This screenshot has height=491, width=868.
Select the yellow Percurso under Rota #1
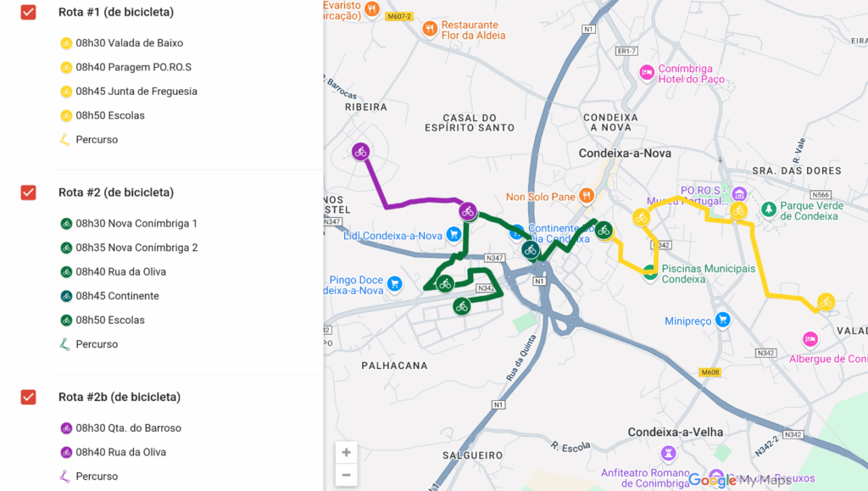(89, 139)
